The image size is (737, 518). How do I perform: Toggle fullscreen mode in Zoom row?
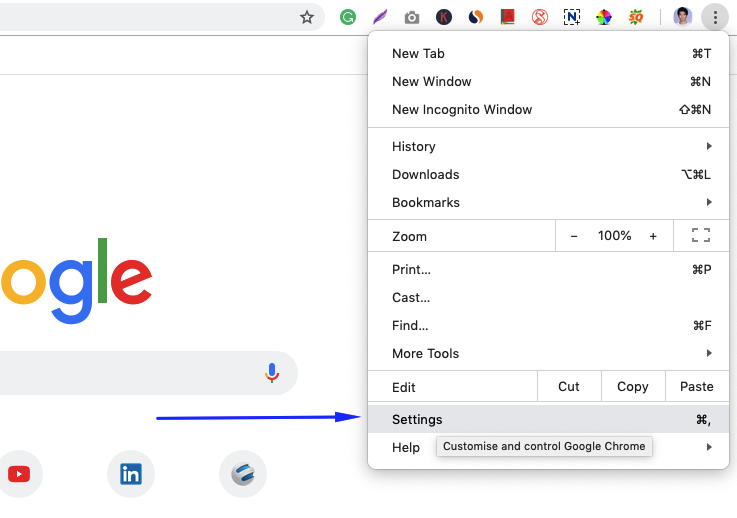701,235
